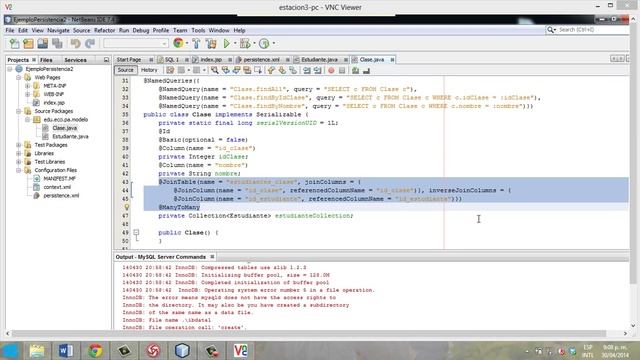Screen dimensions: 640x360
Task: Click Find Previous Occurrence editor icon
Action: coord(226,71)
